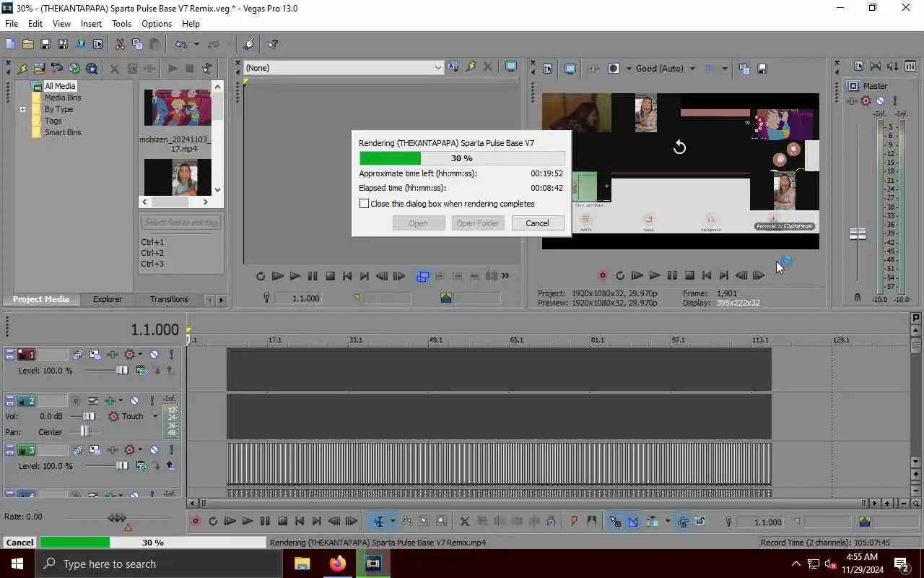
Task: Click the Windows taskbar search box
Action: pyautogui.click(x=159, y=564)
